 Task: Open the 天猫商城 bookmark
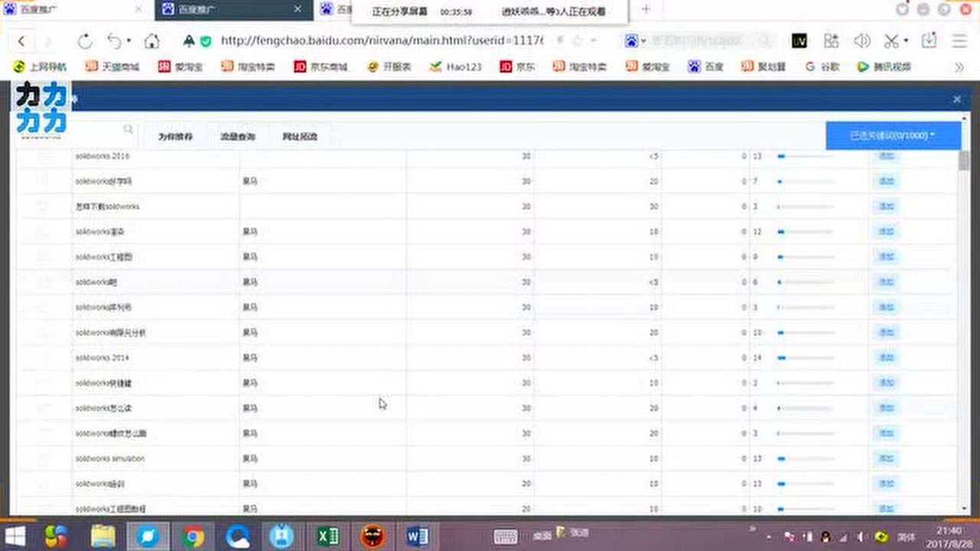pyautogui.click(x=113, y=67)
